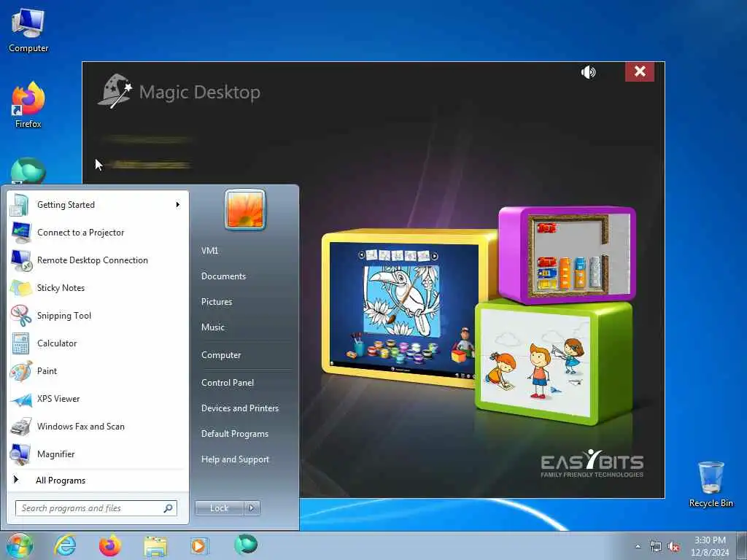Open Control Panel from the Start menu
The width and height of the screenshot is (747, 560).
(x=228, y=383)
